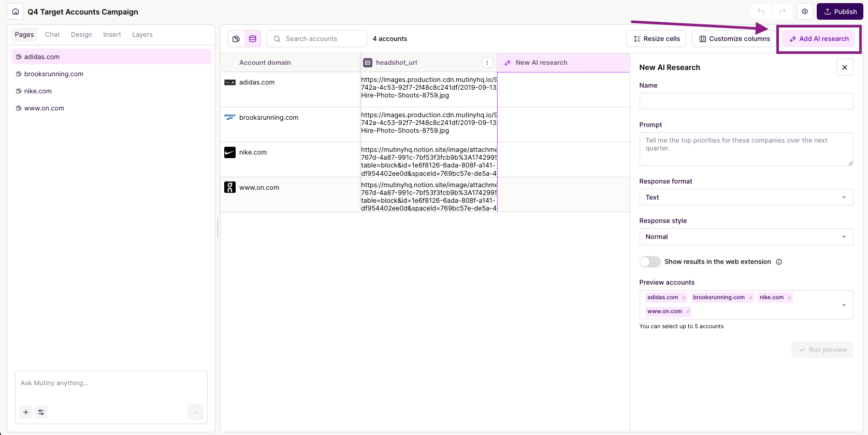868x435 pixels.
Task: Select the adidas.com page in sidebar
Action: click(111, 57)
